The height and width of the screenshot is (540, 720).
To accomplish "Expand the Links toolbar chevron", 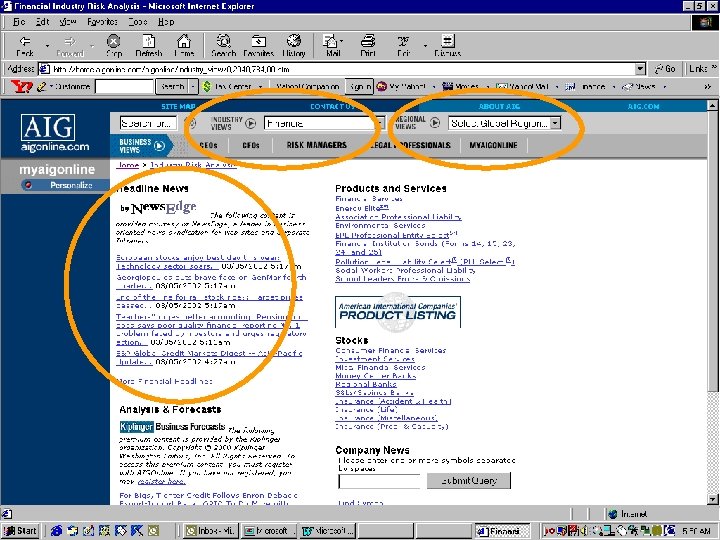I will 714,68.
